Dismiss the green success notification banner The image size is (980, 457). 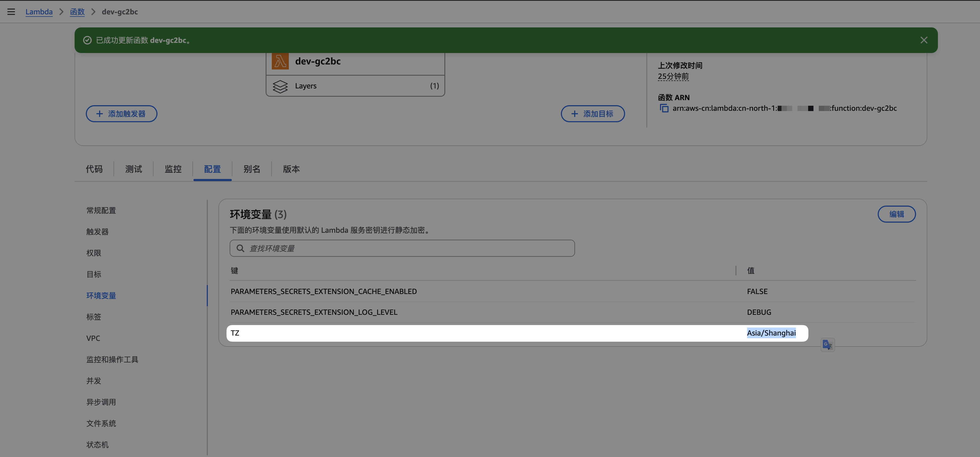[924, 40]
